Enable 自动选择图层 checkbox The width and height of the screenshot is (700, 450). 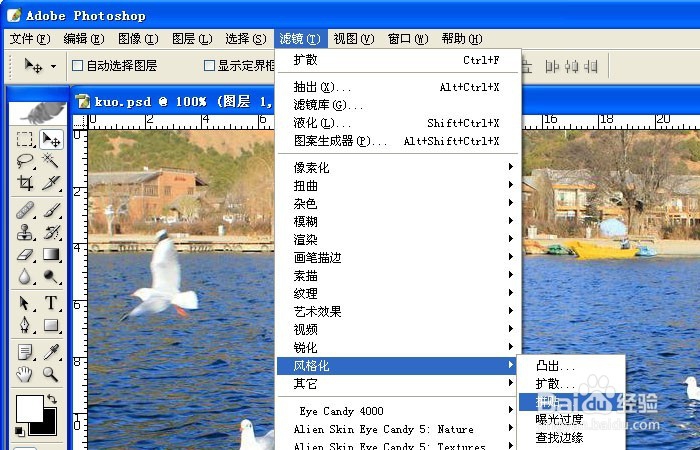point(78,66)
